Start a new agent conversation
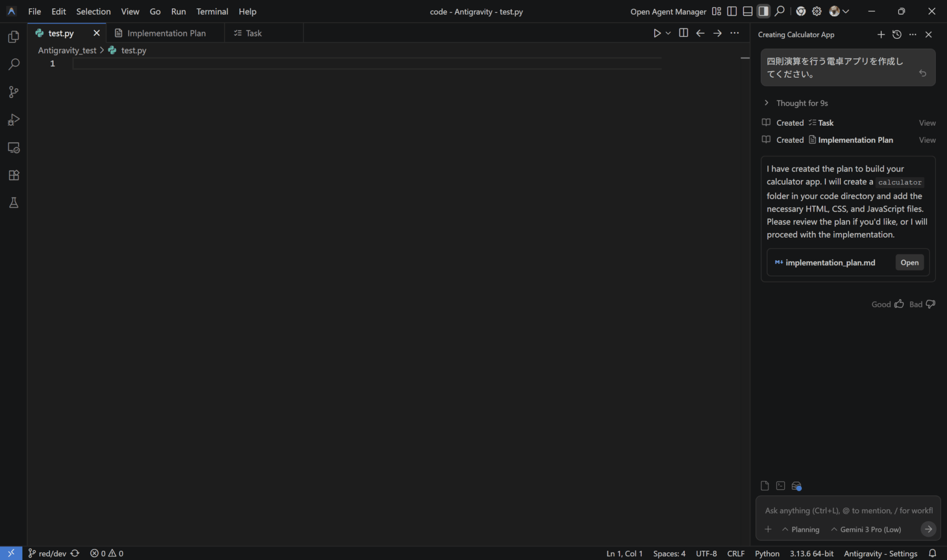 point(881,35)
